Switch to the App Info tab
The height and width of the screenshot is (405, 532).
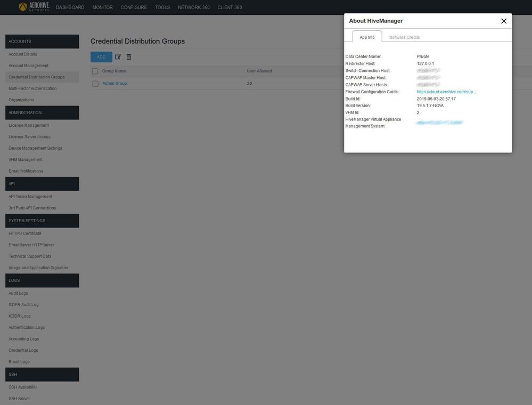(x=367, y=37)
